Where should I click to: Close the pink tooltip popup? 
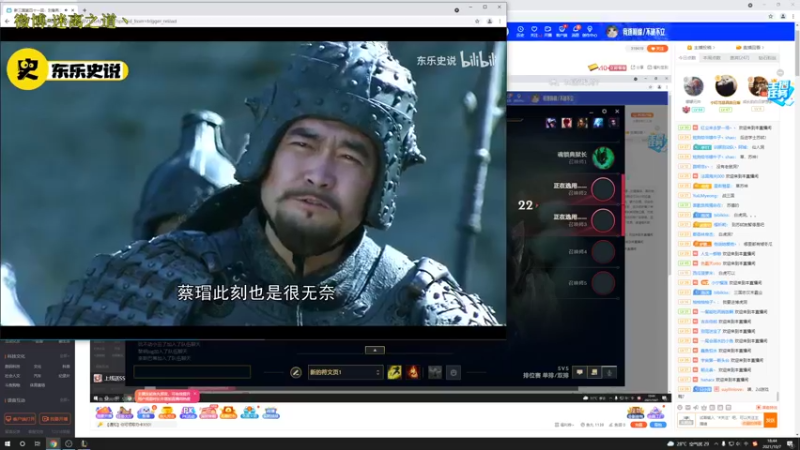coord(194,393)
